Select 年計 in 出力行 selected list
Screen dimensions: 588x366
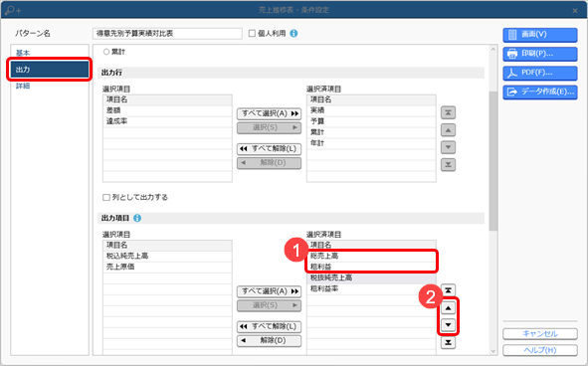click(x=371, y=143)
